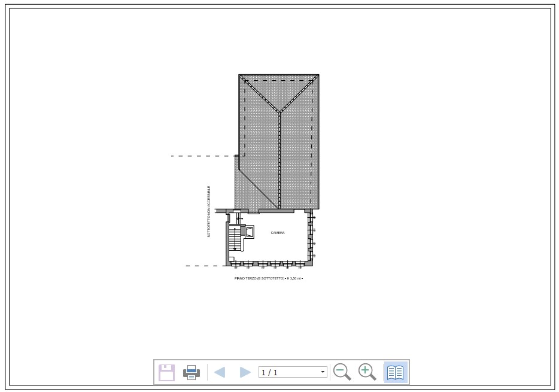Click the CAMERA room label
Viewport: 559px width, 392px height.
278,233
